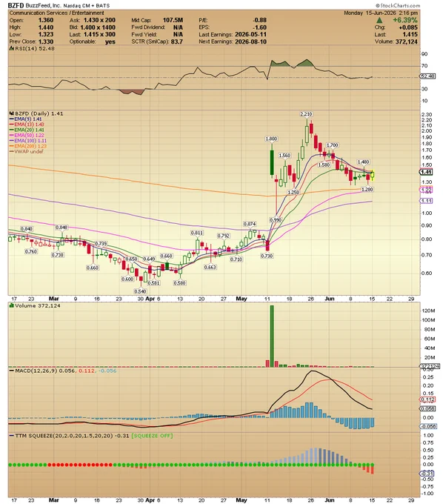Click the EMA(100) 1.11 legend entry
This screenshot has height=504, width=443.
(28, 141)
